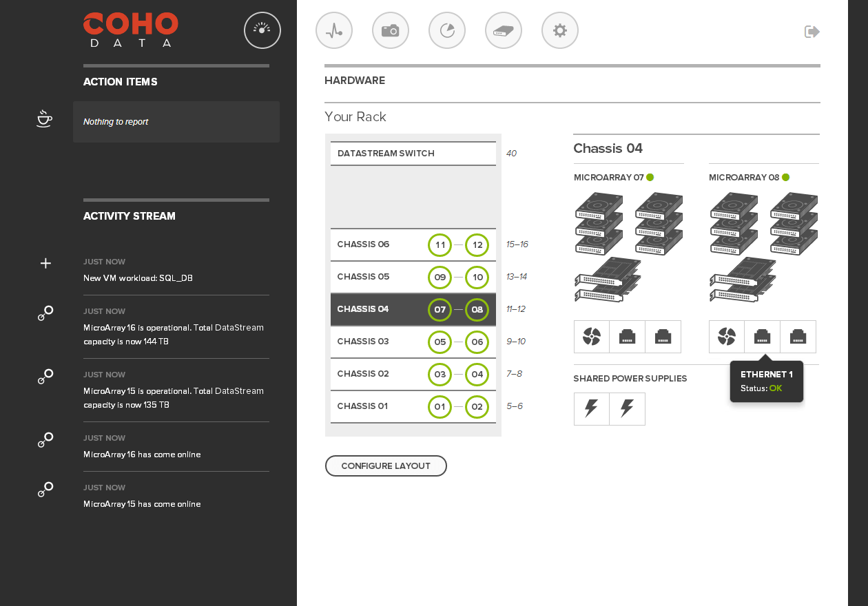This screenshot has height=606, width=868.
Task: Open the hardware device icon
Action: coord(504,30)
